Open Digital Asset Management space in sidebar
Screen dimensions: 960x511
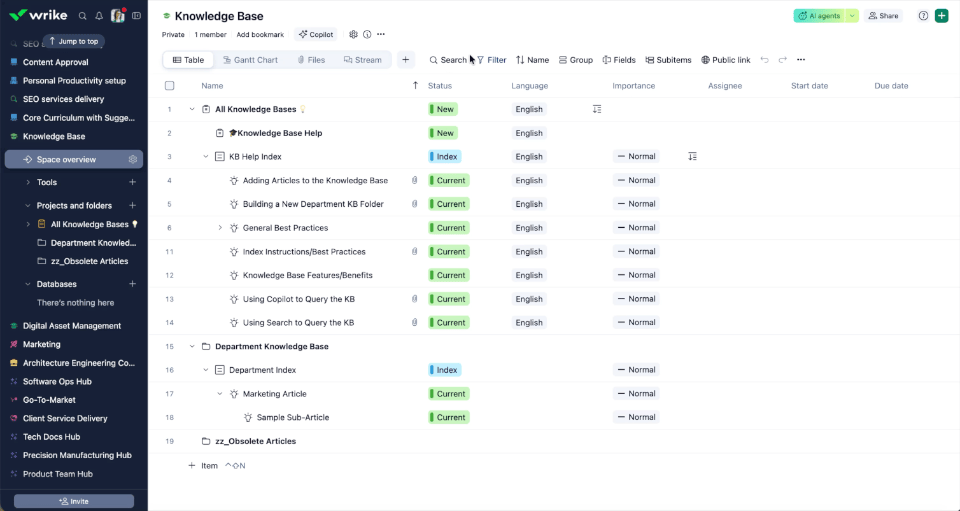coord(72,326)
